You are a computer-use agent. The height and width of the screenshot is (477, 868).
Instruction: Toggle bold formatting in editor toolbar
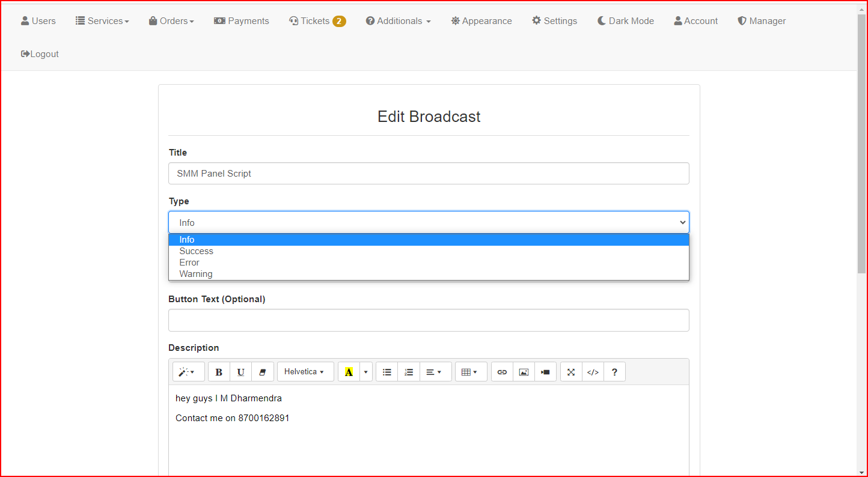tap(219, 372)
